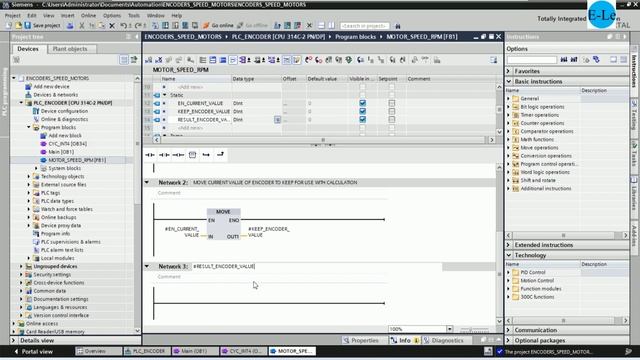
Task: Open the Options menu
Action: tap(112, 16)
